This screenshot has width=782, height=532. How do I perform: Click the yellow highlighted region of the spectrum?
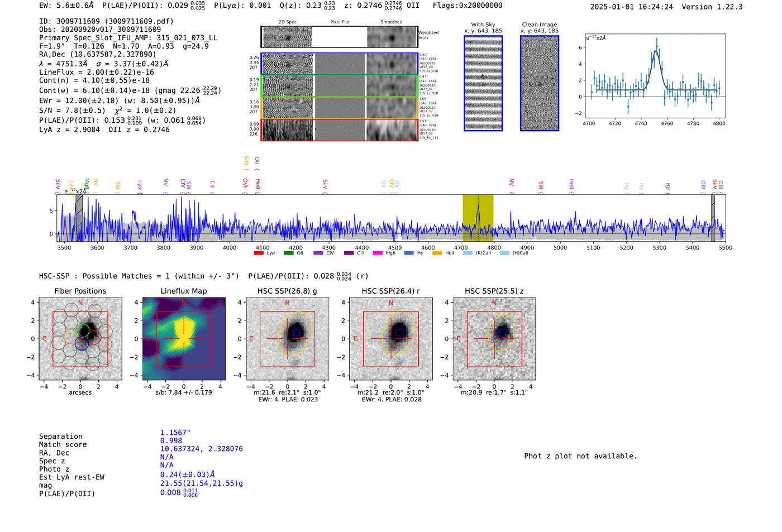(478, 218)
